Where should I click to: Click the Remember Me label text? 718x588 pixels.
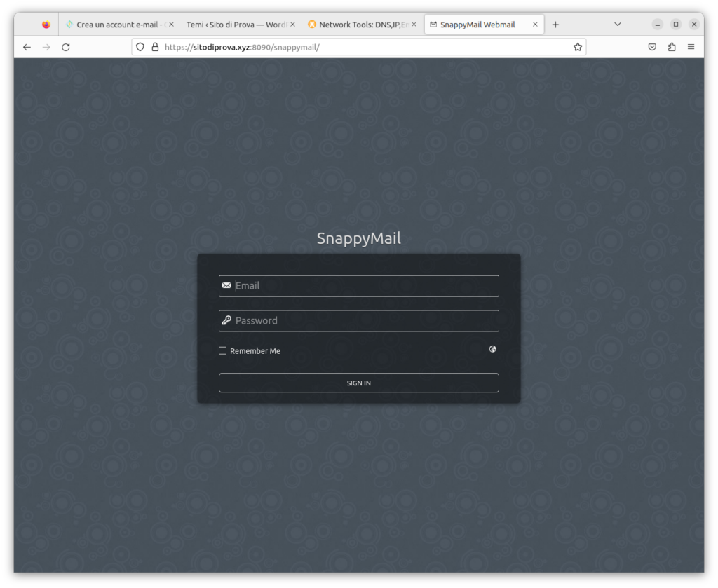pyautogui.click(x=255, y=351)
